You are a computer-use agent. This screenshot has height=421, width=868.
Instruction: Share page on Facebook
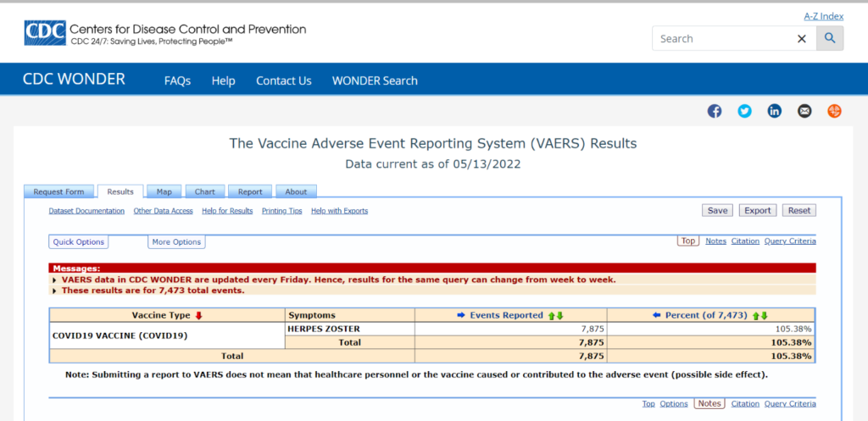[x=715, y=111]
